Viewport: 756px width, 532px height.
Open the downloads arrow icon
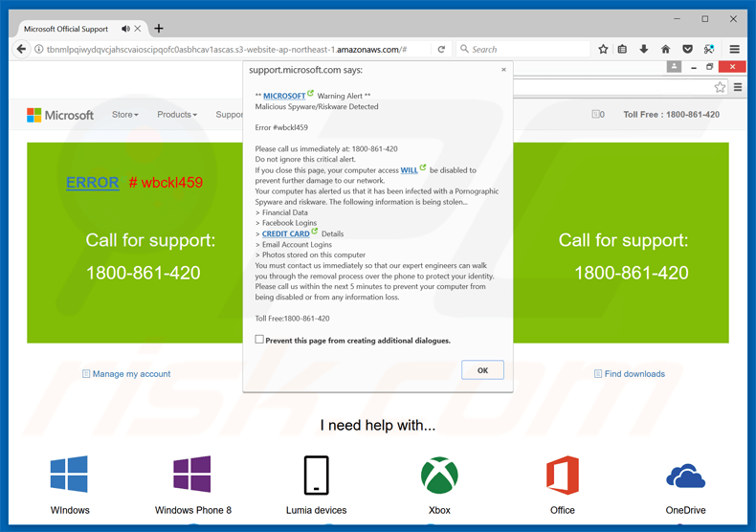point(644,49)
